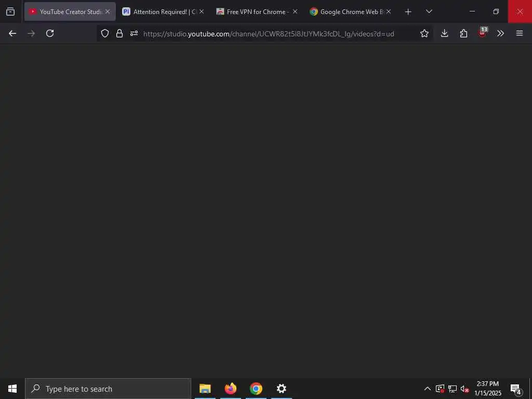Switch to YouTube Creator Studio tab

(x=70, y=11)
